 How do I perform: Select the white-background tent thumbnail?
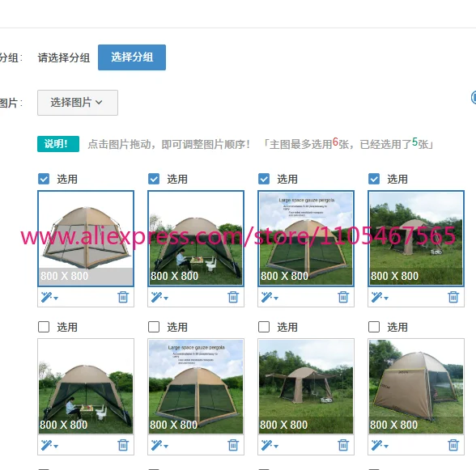[86, 239]
